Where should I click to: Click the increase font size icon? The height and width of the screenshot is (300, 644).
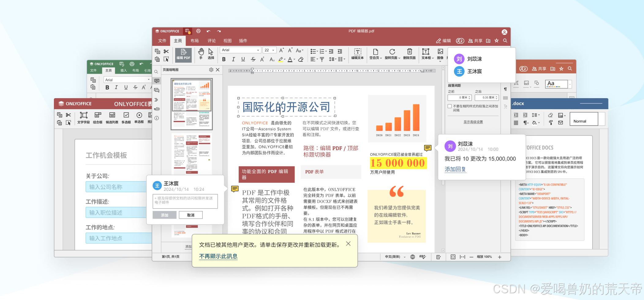click(281, 50)
